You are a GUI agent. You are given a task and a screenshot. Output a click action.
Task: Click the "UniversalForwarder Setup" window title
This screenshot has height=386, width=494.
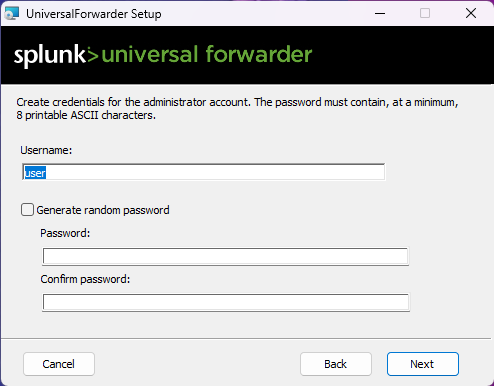[x=94, y=14]
